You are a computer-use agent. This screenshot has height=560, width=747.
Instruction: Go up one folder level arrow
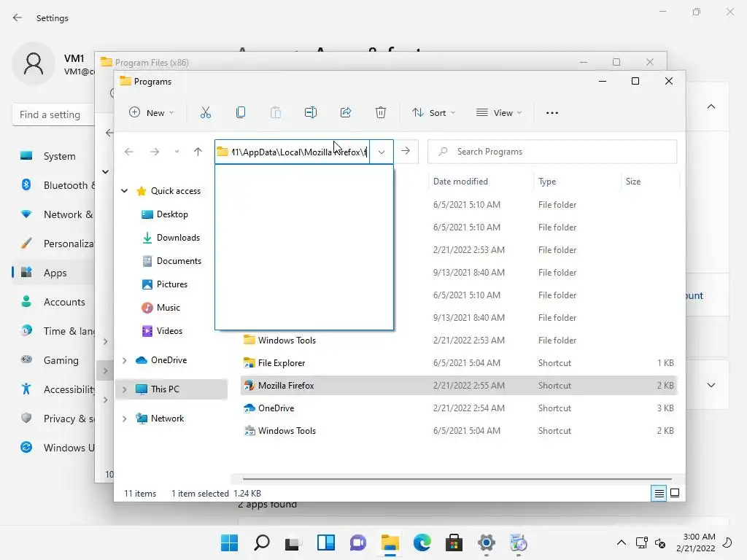pos(198,152)
